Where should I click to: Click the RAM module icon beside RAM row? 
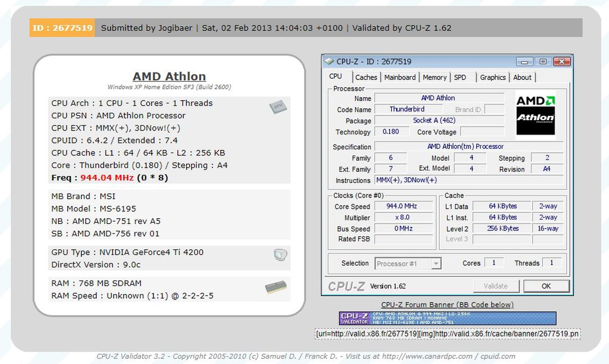click(276, 287)
